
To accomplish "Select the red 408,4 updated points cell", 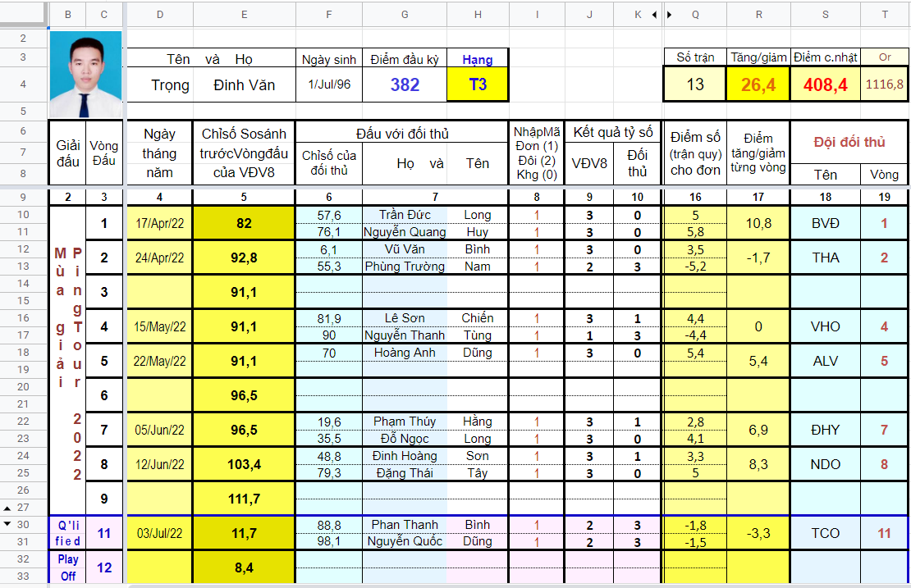I will 825,84.
